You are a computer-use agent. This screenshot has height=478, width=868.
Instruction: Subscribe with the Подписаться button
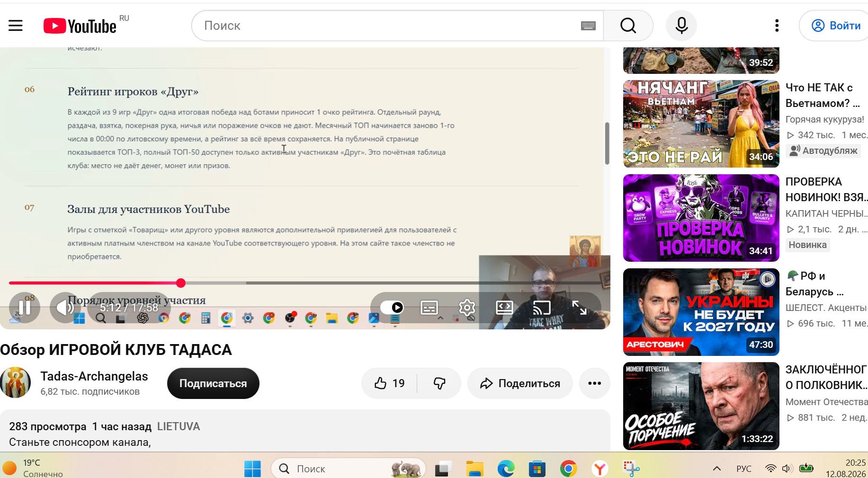(213, 383)
